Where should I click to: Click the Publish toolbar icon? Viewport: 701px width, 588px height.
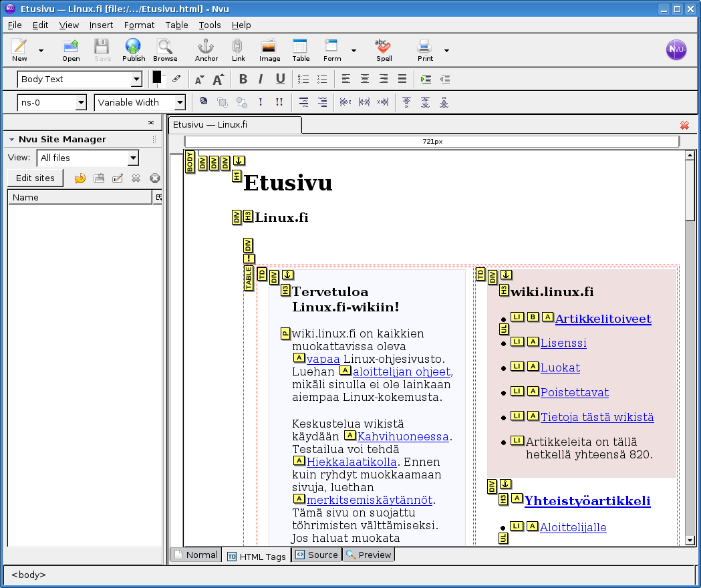coord(133,50)
